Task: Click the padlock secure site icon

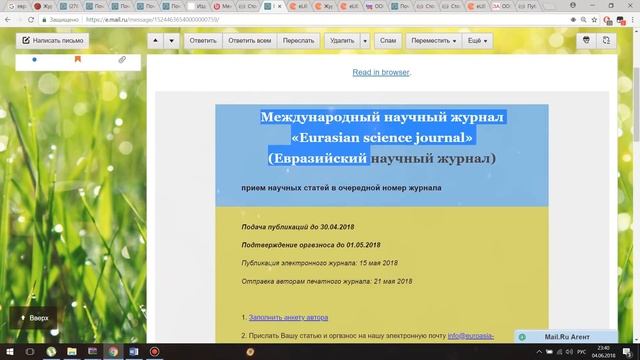Action: click(44, 19)
